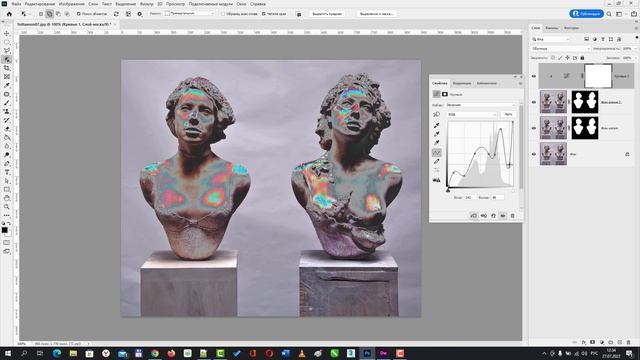The width and height of the screenshot is (640, 360).
Task: Hide the Curves 1 layer
Action: pyautogui.click(x=534, y=76)
